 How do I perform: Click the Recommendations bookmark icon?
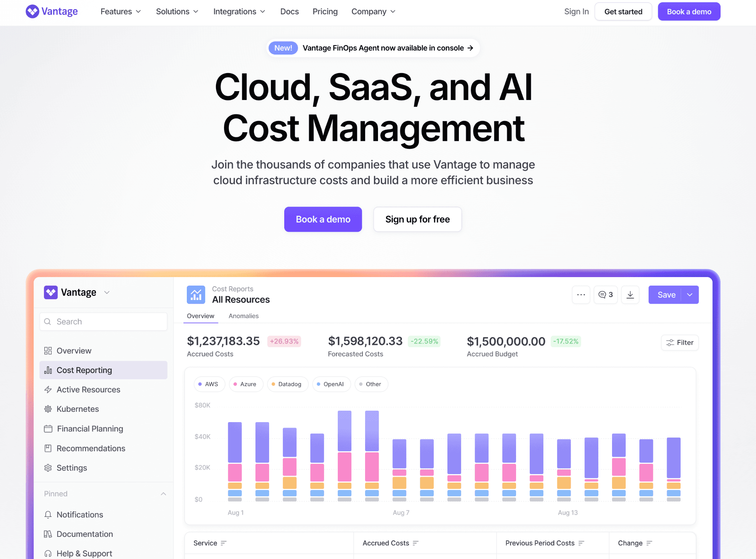tap(48, 448)
